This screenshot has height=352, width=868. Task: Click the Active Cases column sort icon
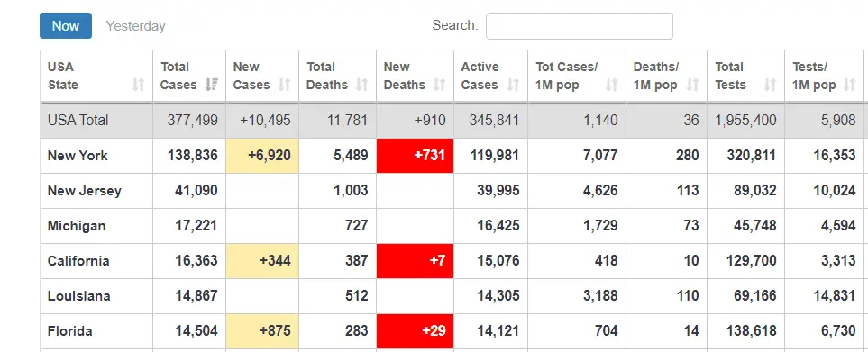[x=513, y=85]
